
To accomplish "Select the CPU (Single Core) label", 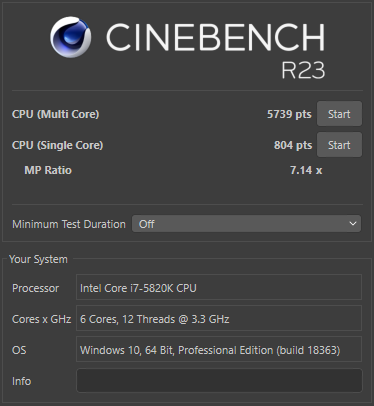I will (x=57, y=145).
